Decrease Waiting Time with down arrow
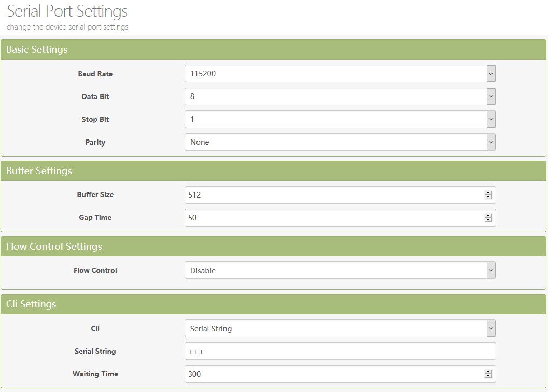This screenshot has height=392, width=548. (488, 376)
